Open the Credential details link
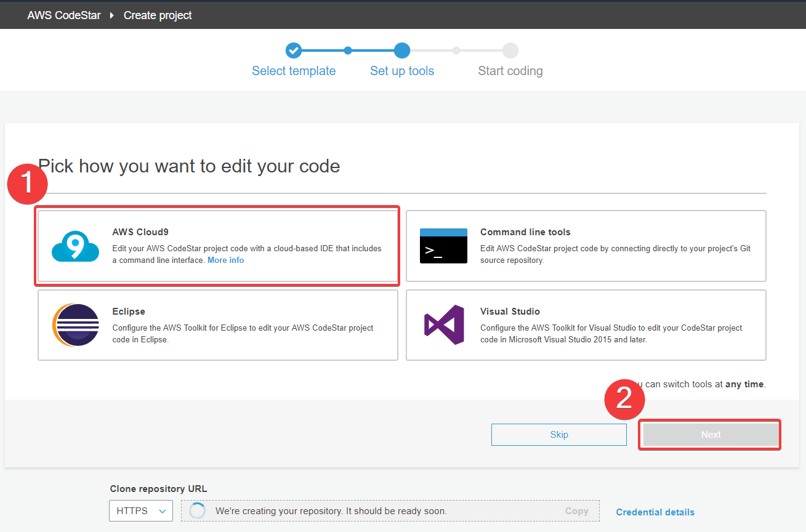Viewport: 806px width, 532px height. click(x=655, y=512)
